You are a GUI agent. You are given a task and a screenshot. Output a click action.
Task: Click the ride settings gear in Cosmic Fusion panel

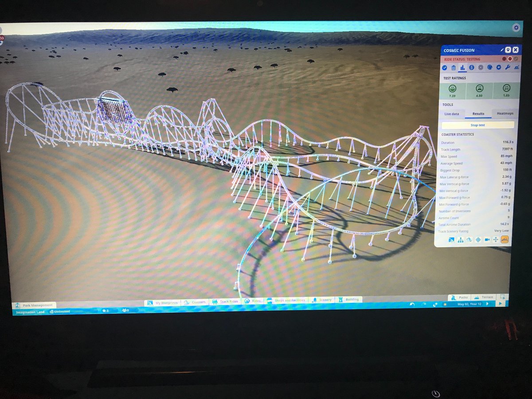(x=500, y=68)
